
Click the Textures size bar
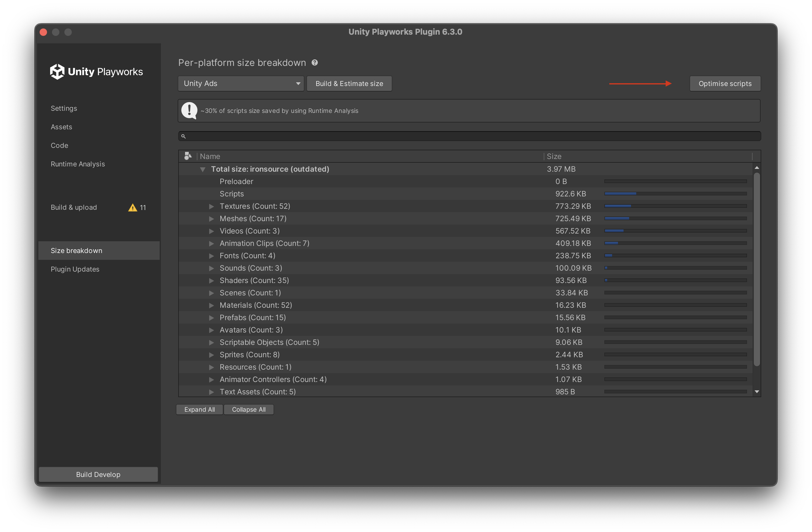pos(676,206)
